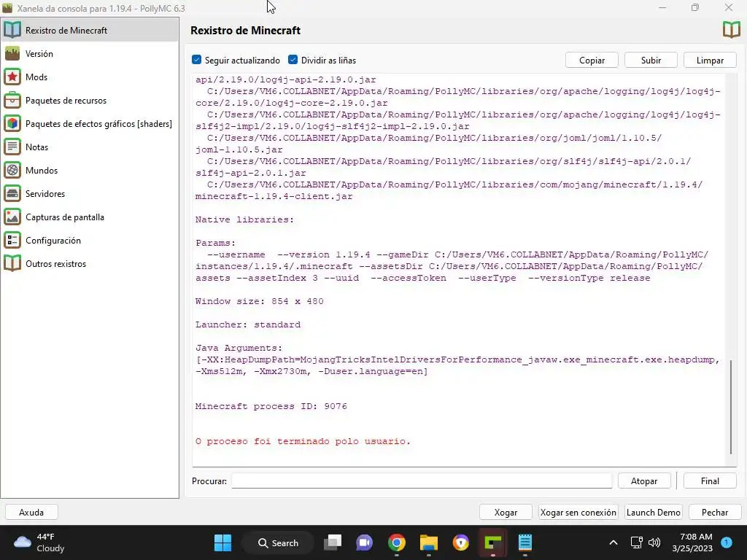Click the Subir button

(x=651, y=60)
